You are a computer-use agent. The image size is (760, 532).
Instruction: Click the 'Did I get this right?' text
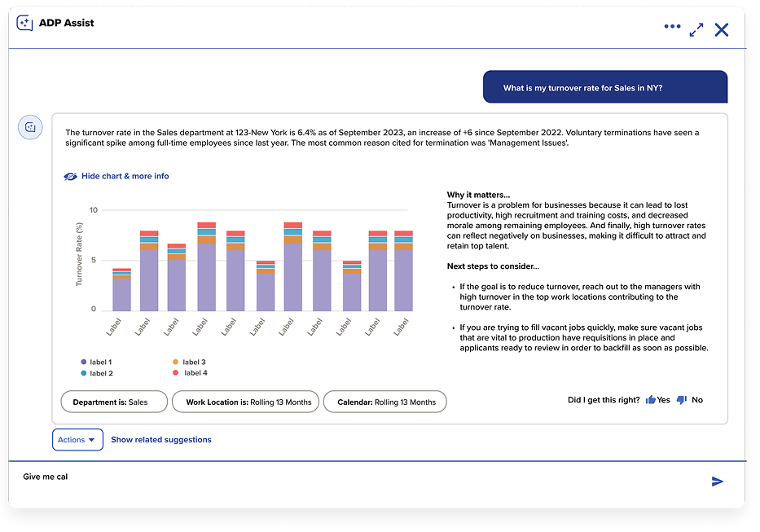click(604, 400)
